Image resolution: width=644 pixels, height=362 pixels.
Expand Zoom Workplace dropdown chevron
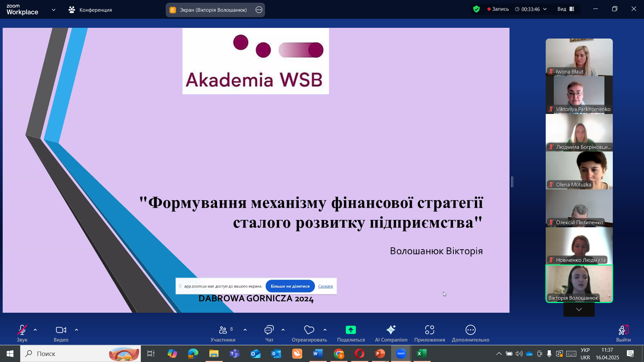54,10
